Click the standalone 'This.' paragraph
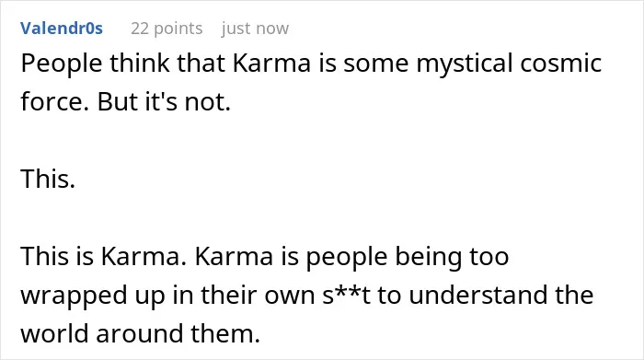This screenshot has width=644, height=360. point(48,180)
